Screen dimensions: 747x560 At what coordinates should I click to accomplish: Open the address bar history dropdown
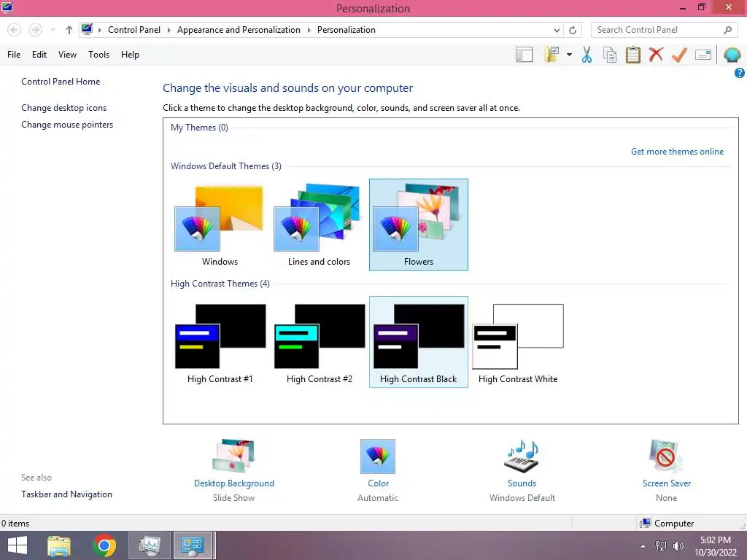557,30
